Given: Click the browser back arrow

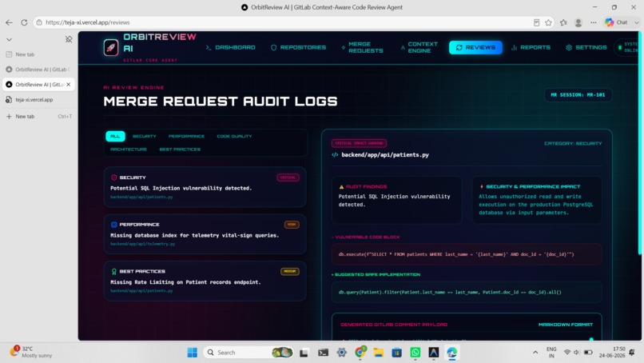Looking at the screenshot, I should click(9, 22).
